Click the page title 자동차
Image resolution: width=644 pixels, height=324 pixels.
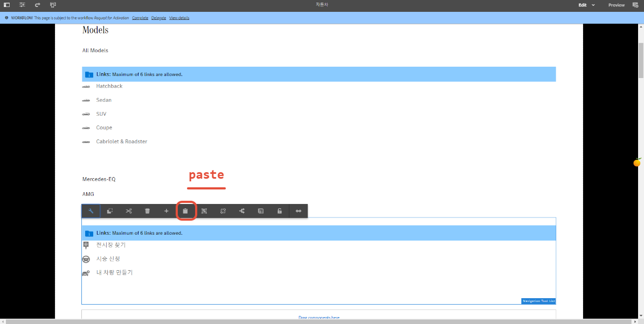(322, 5)
